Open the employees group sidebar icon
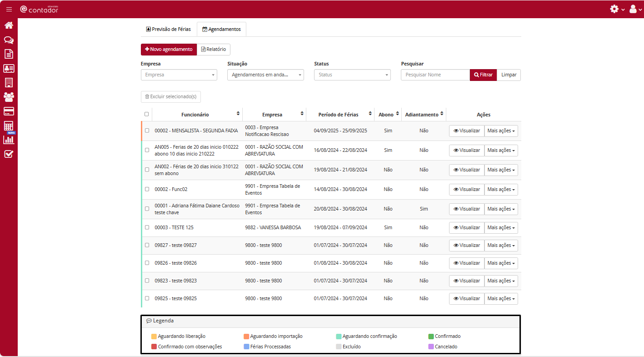 tap(9, 97)
